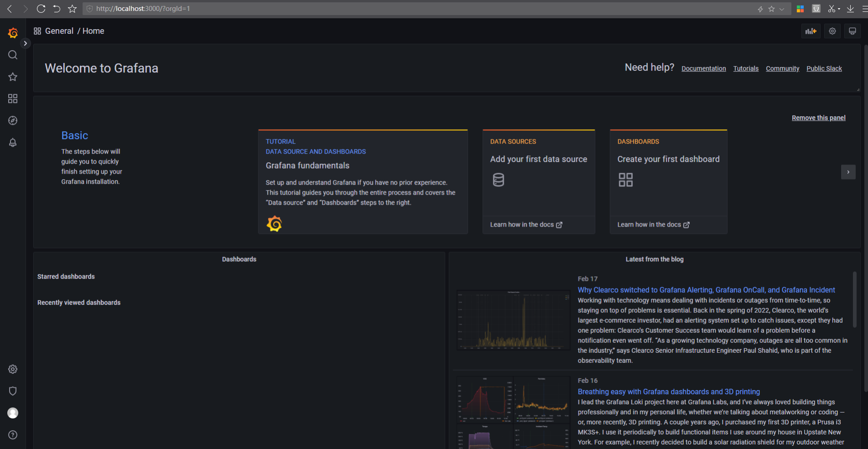The height and width of the screenshot is (449, 868).
Task: Click the Starred dashboards heading
Action: [66, 277]
